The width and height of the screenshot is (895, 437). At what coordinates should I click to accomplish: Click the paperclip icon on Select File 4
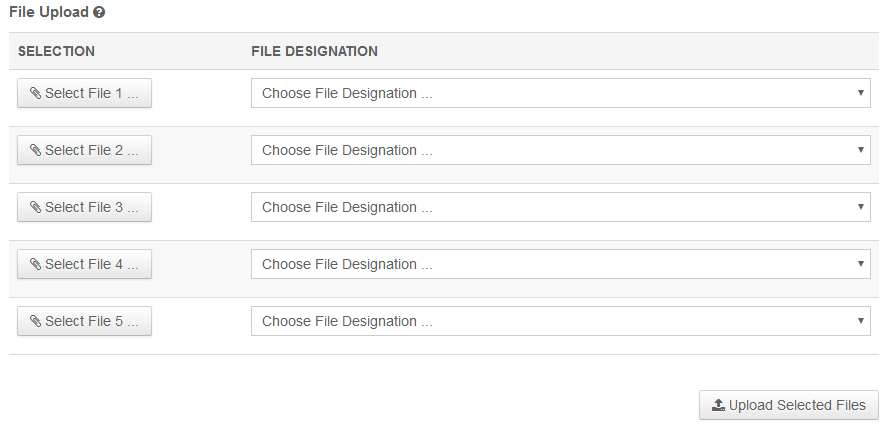point(36,264)
